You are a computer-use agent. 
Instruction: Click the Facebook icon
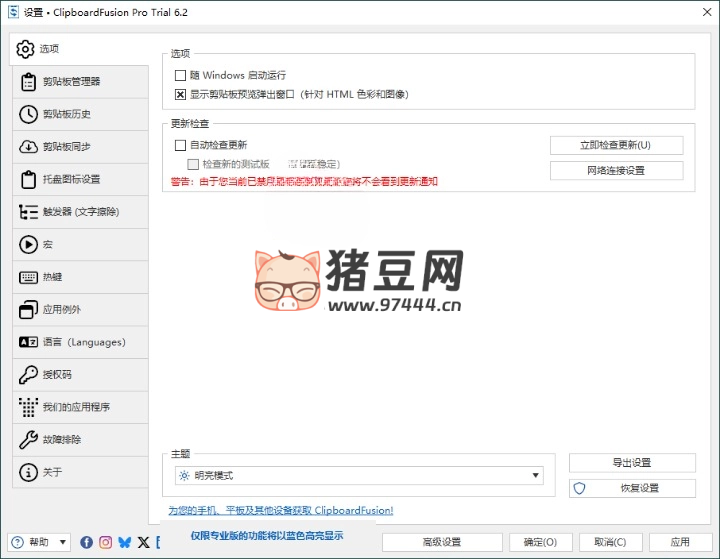[86, 542]
